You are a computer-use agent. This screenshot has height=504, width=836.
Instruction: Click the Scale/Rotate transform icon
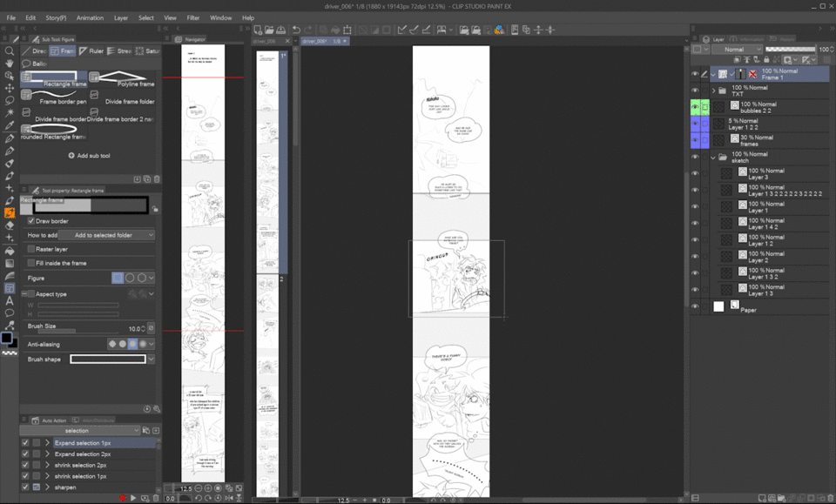(x=347, y=30)
